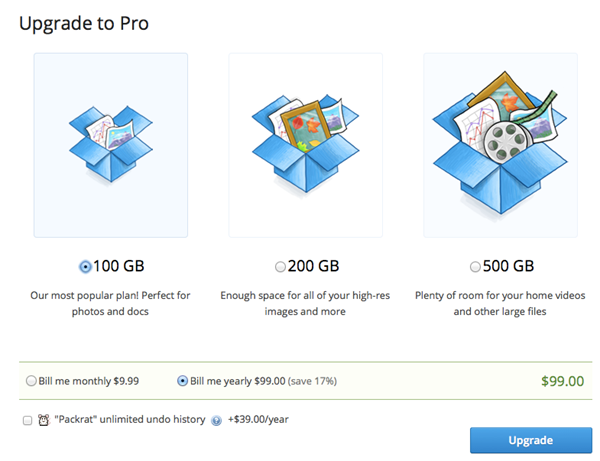Click the "Plenty of room for home videos" text

499,303
